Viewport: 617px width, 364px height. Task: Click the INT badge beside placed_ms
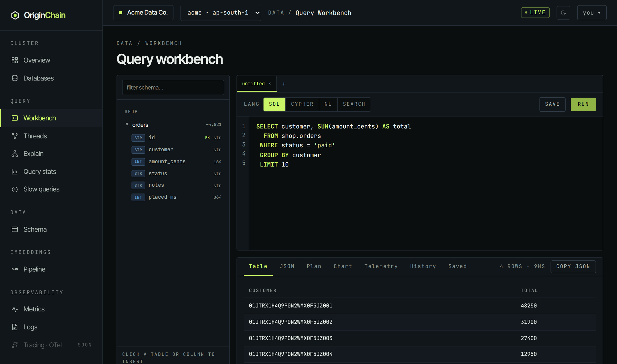coord(138,197)
